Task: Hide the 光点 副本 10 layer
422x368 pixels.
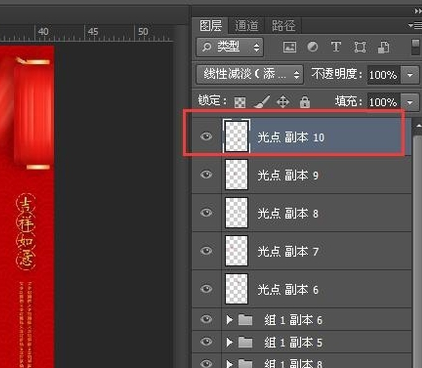Action: coord(206,136)
